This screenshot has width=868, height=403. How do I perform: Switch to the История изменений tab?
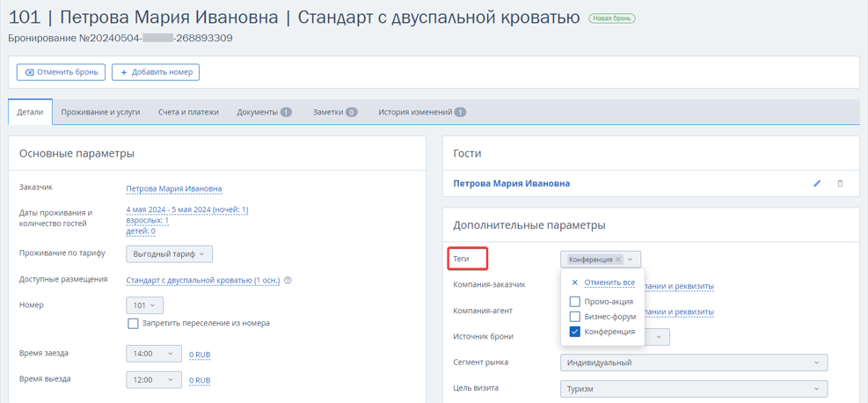(422, 112)
